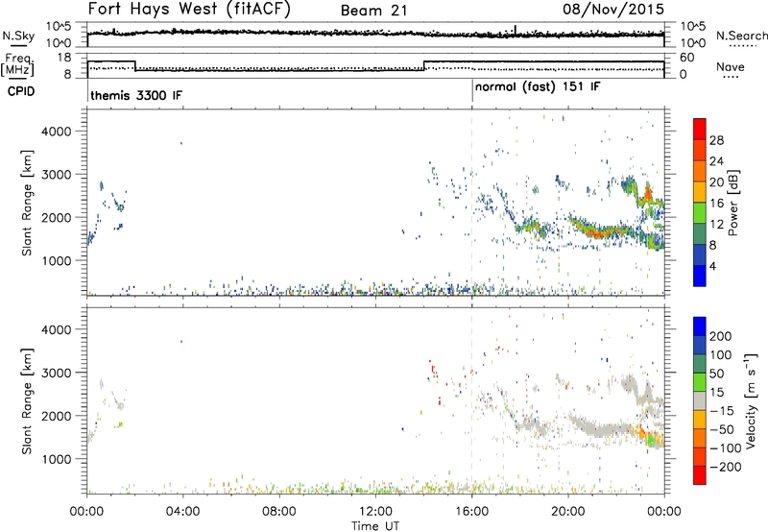Click the '18' frequency axis label

(63, 58)
